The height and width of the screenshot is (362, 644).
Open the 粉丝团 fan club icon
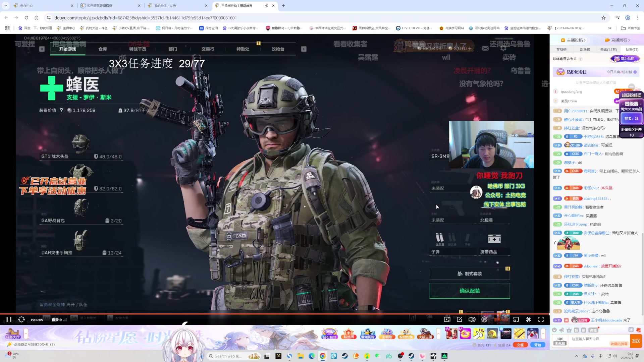349,334
